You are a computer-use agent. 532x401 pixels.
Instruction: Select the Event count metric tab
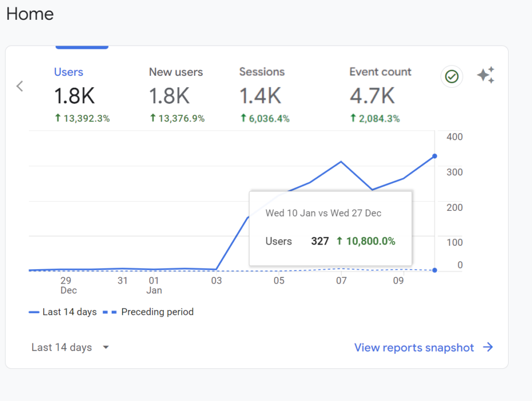click(x=380, y=72)
